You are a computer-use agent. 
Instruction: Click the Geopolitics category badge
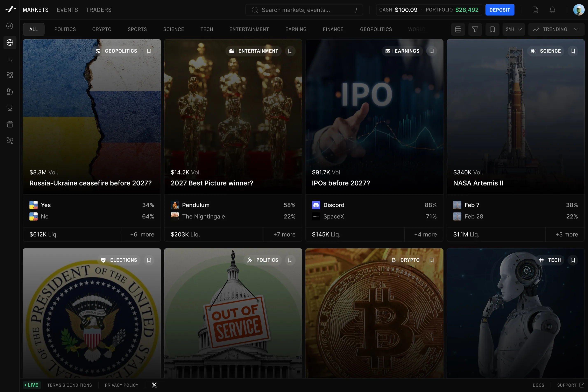coord(116,51)
